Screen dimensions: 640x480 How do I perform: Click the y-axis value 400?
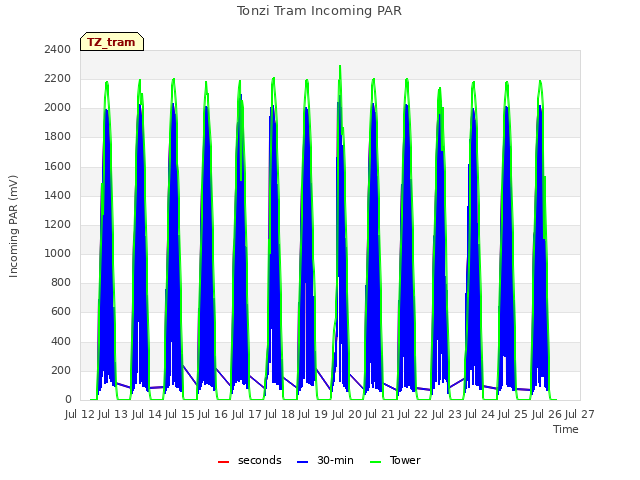tap(61, 341)
